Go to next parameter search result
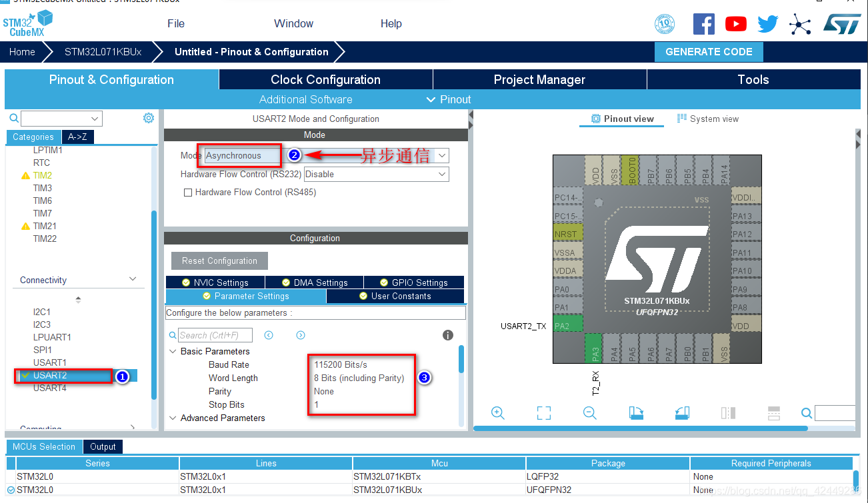 (301, 335)
